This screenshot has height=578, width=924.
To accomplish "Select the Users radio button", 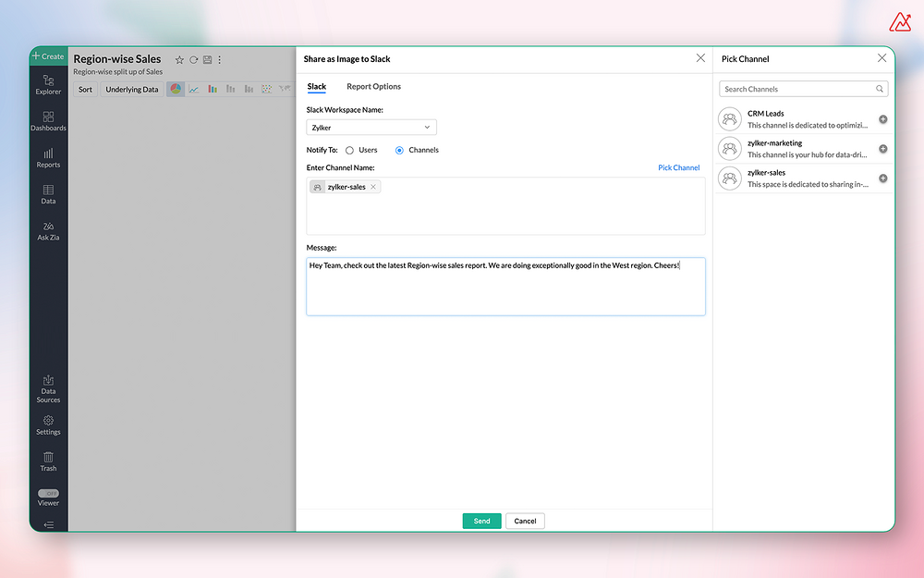I will 349,151.
